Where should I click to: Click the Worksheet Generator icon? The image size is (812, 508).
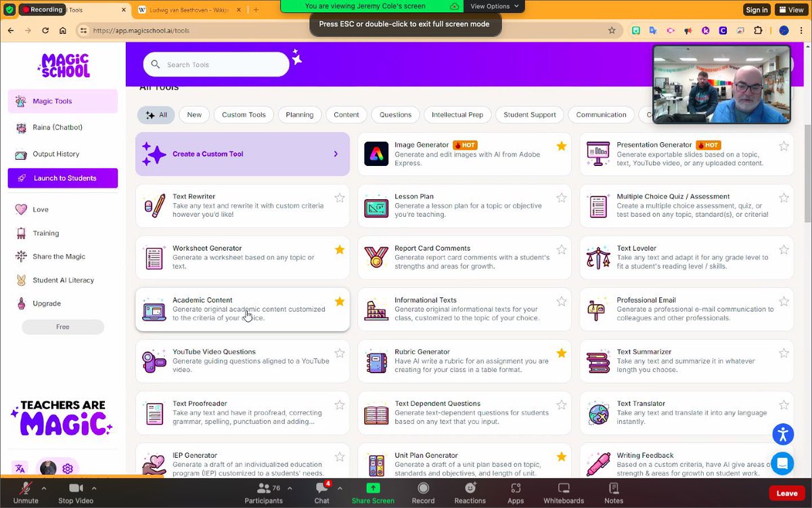pyautogui.click(x=154, y=257)
